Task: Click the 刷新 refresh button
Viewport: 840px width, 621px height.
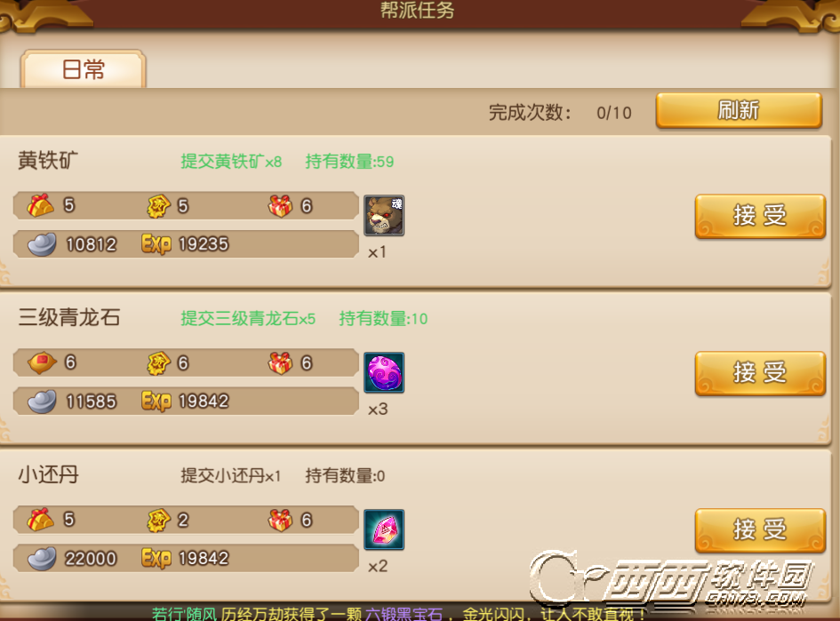Action: pos(739,110)
